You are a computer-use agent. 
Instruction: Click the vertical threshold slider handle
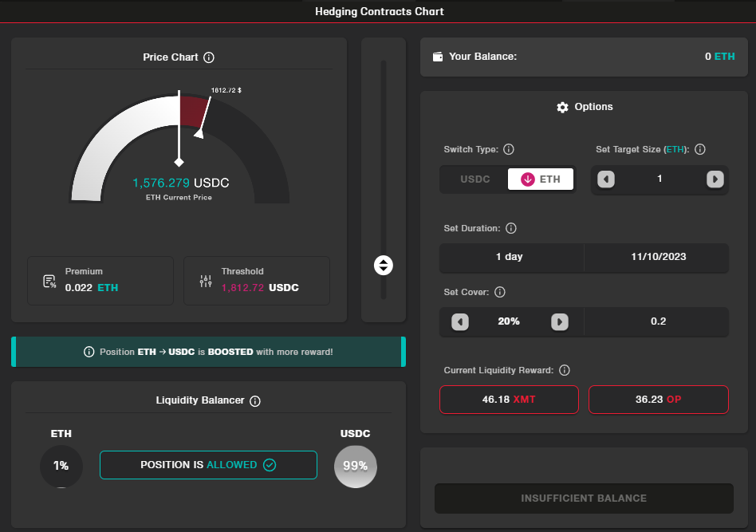pyautogui.click(x=384, y=266)
